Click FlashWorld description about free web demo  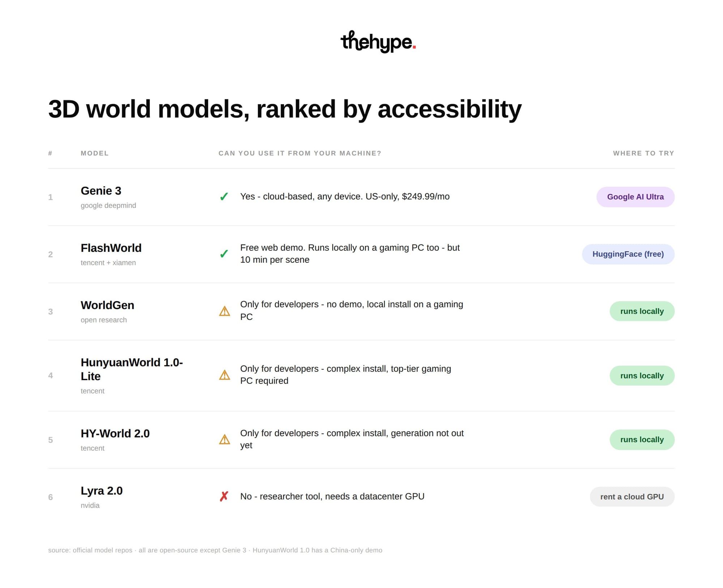pos(350,254)
